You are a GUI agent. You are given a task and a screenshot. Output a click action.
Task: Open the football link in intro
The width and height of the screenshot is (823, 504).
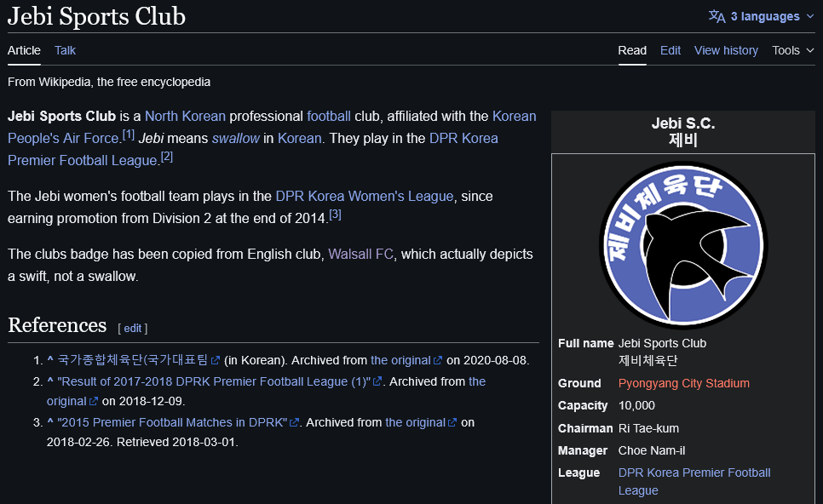329,116
